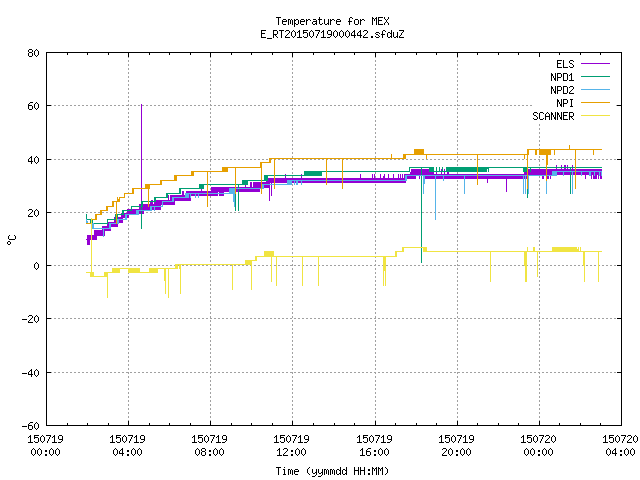The image size is (640, 480).
Task: Click the x-axis tick label '150719 16:00'
Action: tap(374, 445)
